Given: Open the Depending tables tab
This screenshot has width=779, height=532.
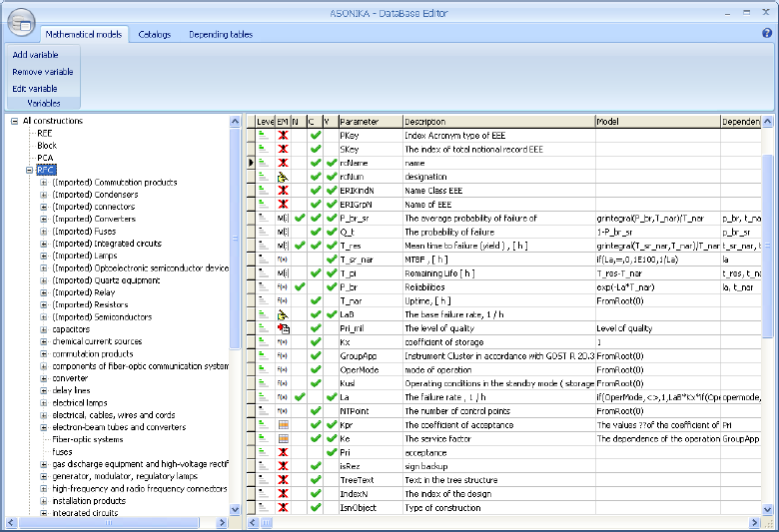Looking at the screenshot, I should tap(220, 34).
